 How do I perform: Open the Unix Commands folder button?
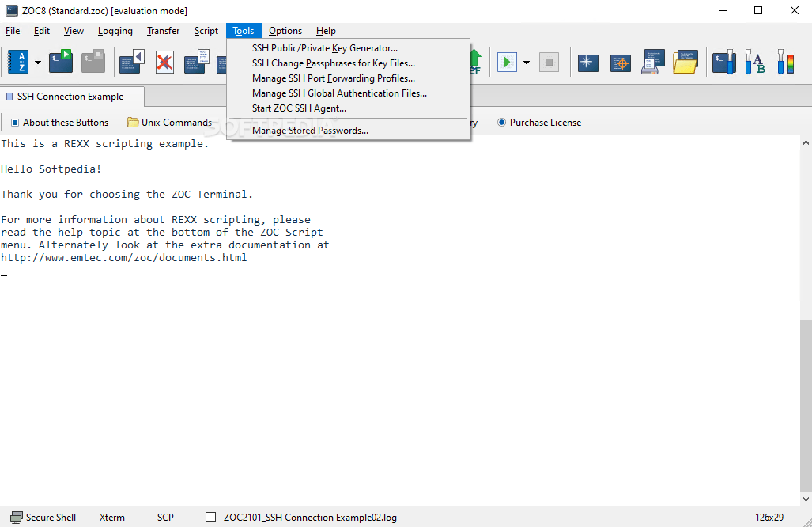(x=170, y=123)
